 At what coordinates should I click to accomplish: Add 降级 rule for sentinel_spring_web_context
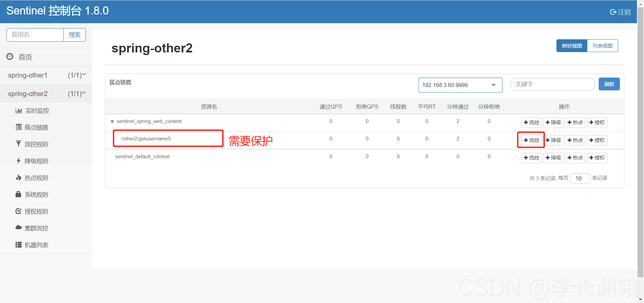click(x=553, y=123)
